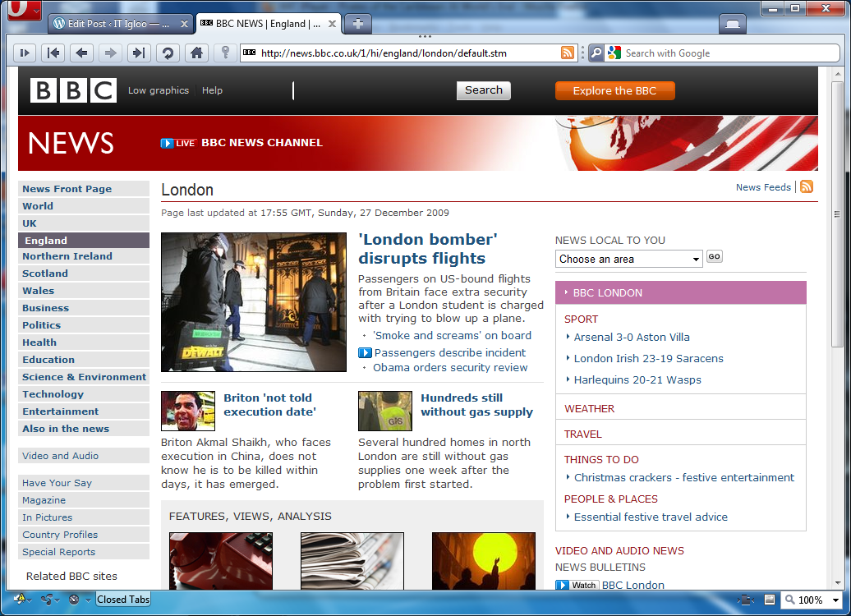Viewport: 851px width, 616px height.
Task: Select Science & Environment in sidebar
Action: pyautogui.click(x=84, y=377)
